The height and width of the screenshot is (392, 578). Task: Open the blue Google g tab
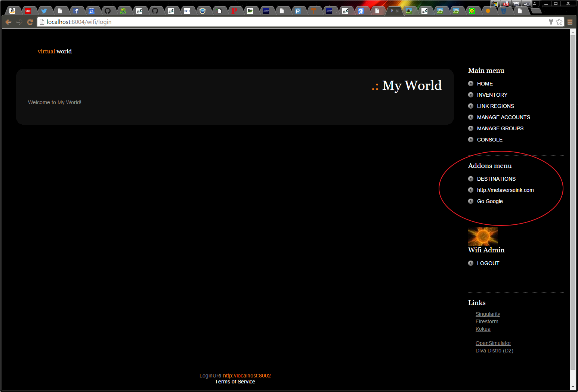tap(361, 11)
